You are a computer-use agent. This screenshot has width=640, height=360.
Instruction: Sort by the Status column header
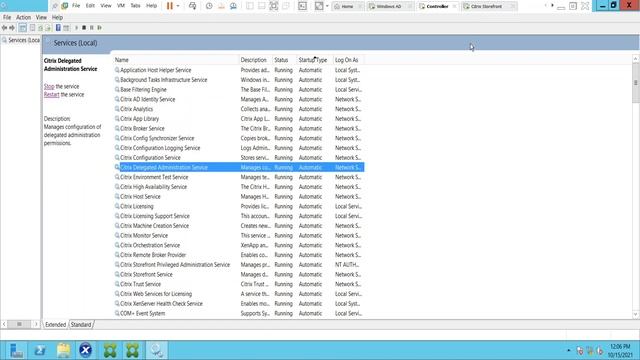284,60
